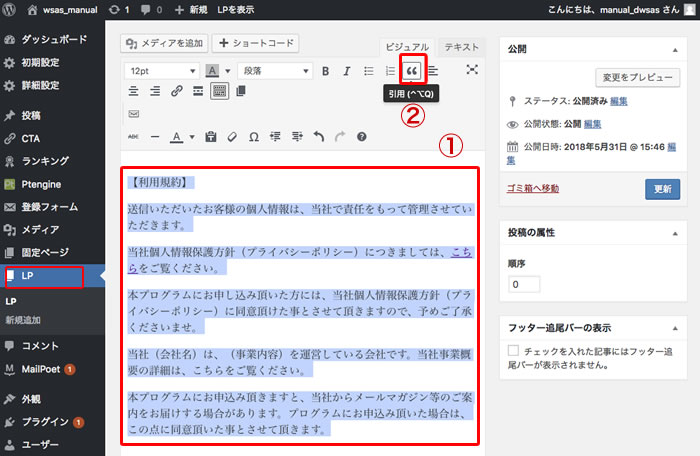The image size is (700, 456).
Task: Enable distraction-free fullscreen writing mode
Action: point(472,71)
